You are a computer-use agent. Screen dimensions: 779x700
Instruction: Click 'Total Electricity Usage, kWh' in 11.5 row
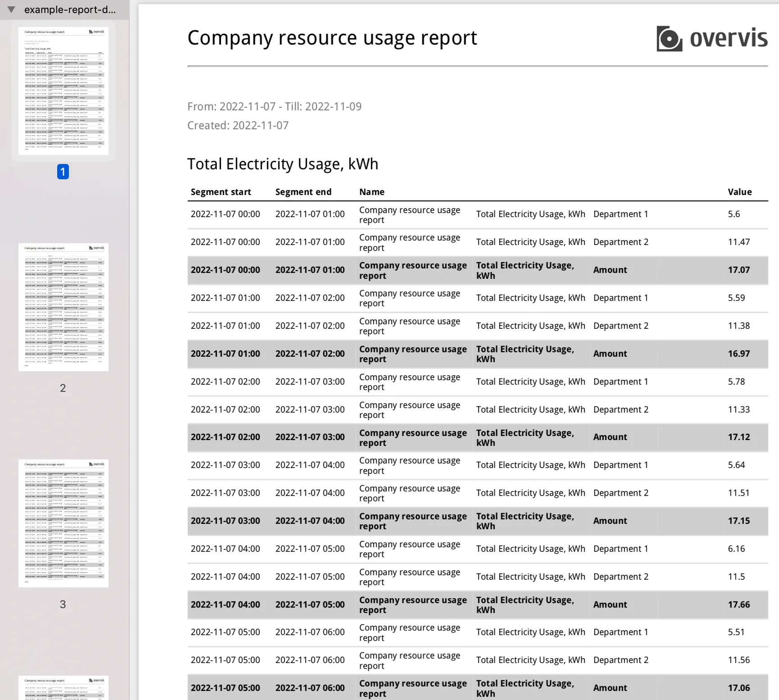click(x=530, y=577)
